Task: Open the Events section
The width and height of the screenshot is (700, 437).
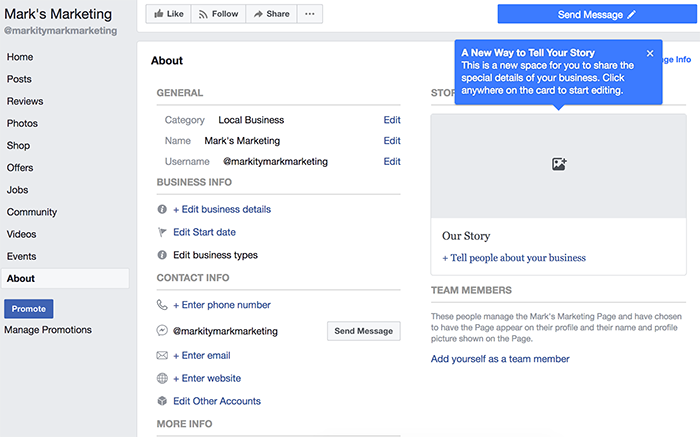Action: click(21, 256)
